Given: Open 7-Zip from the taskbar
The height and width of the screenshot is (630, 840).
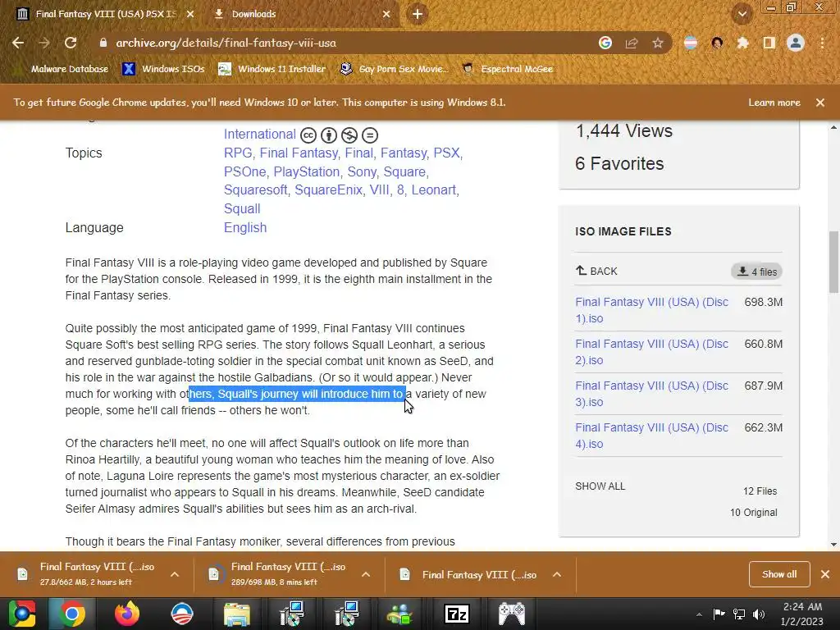Looking at the screenshot, I should coord(457,614).
